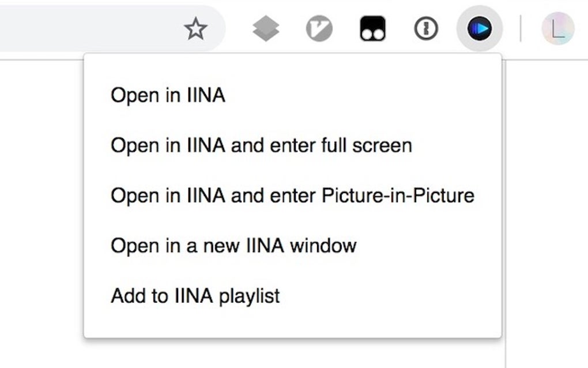Queue the current video into the IINA playlist
Image resolution: width=588 pixels, height=368 pixels.
tap(194, 295)
